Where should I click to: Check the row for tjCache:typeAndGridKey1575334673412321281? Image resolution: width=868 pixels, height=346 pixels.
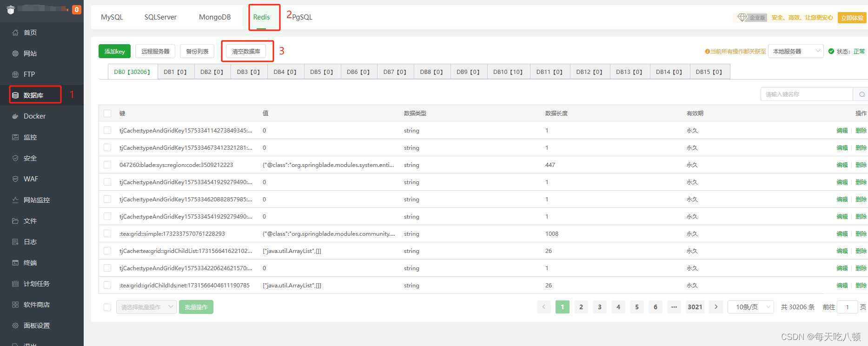[107, 148]
